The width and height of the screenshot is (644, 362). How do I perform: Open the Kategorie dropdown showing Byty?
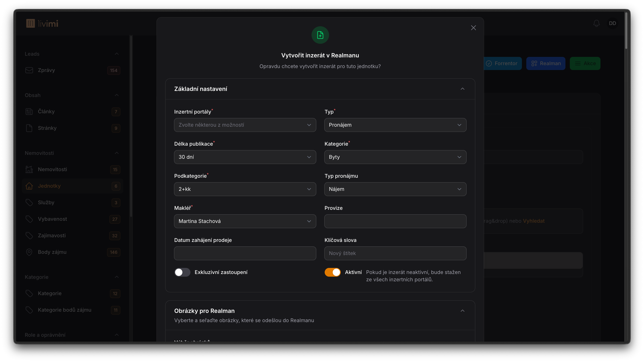pyautogui.click(x=395, y=157)
